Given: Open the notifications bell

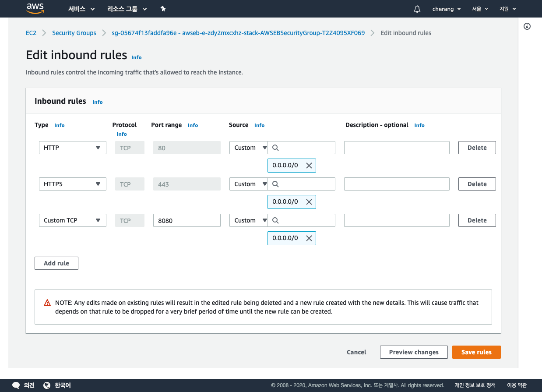Looking at the screenshot, I should click(x=417, y=9).
